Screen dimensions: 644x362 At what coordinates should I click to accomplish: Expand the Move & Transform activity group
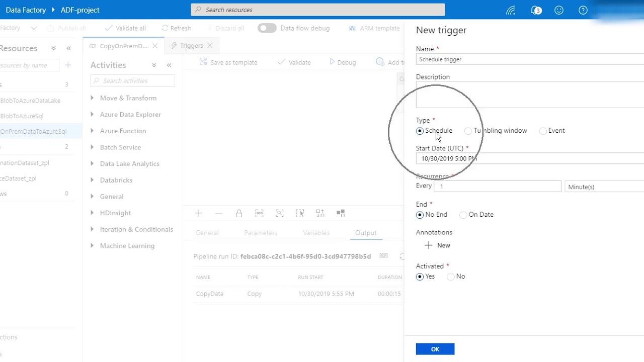point(92,98)
